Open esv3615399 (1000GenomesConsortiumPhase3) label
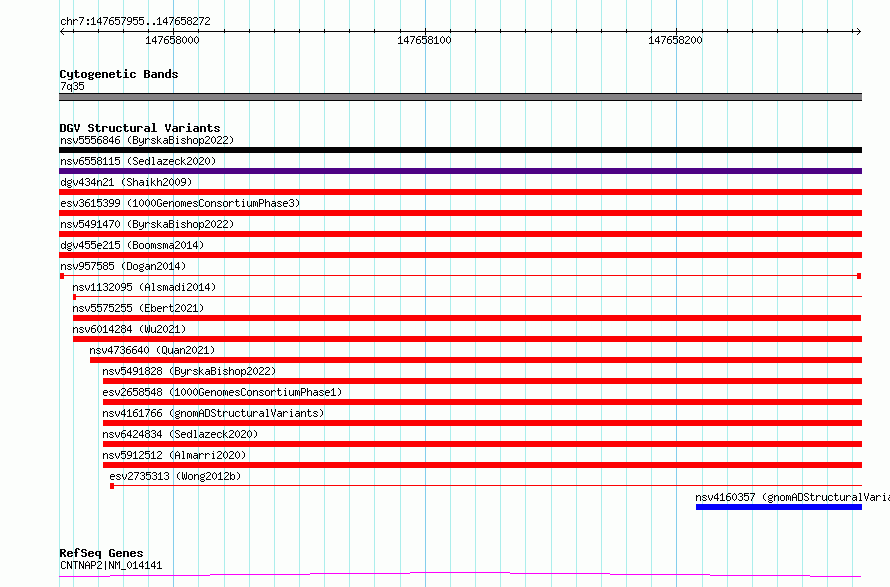Image resolution: width=890 pixels, height=587 pixels. point(180,203)
